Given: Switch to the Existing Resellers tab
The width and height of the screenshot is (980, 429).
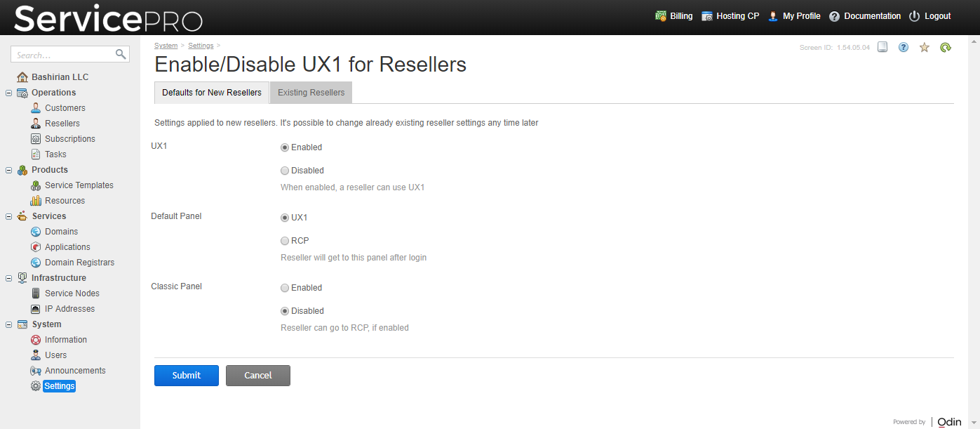Looking at the screenshot, I should pyautogui.click(x=311, y=93).
